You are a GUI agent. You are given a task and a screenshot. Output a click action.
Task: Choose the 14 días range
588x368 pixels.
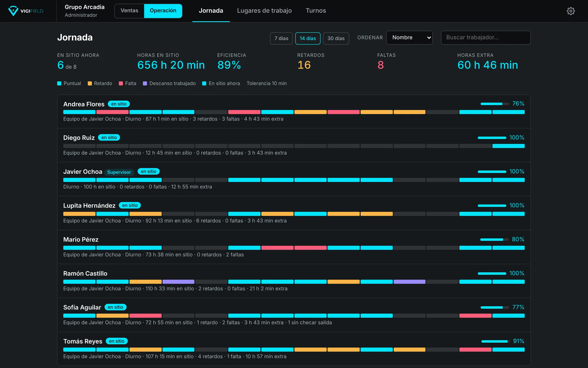[x=308, y=38]
